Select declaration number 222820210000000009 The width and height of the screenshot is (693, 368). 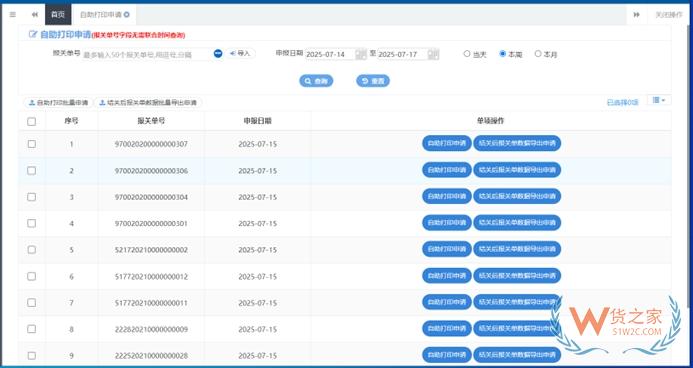[151, 330]
